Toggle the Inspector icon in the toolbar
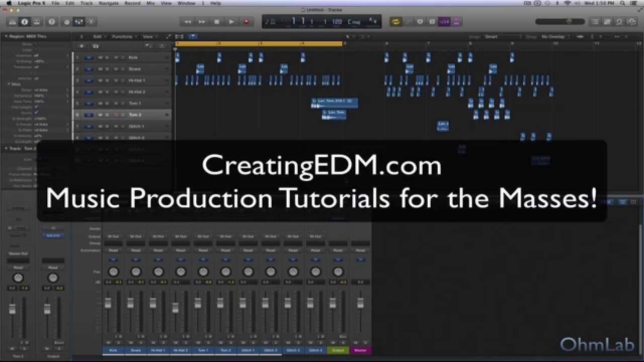 click(24, 22)
